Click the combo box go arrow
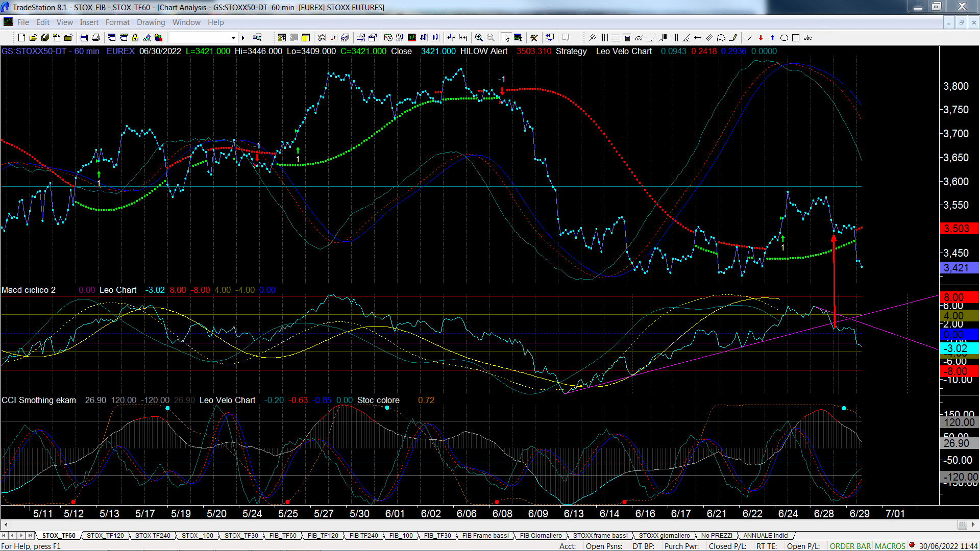Screen dimensions: 980x551 (x=243, y=38)
